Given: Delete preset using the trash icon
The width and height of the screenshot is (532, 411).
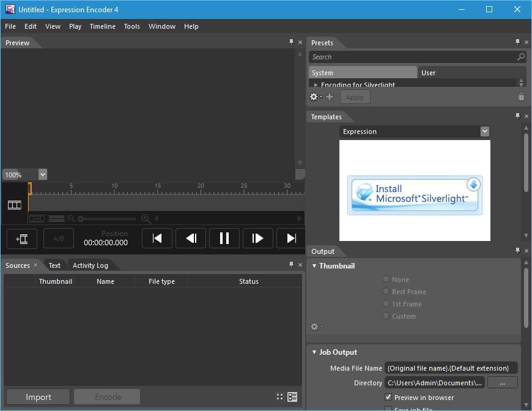Looking at the screenshot, I should point(521,96).
